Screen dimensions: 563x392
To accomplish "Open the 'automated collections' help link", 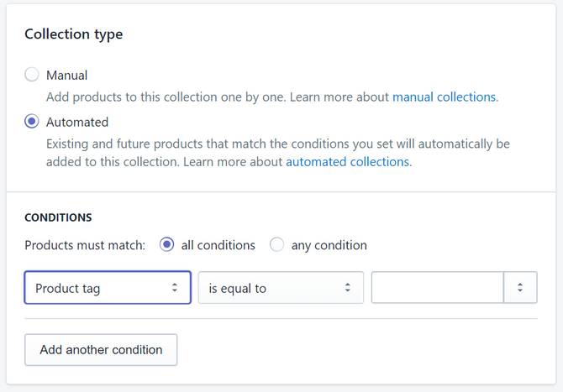I will pos(347,161).
